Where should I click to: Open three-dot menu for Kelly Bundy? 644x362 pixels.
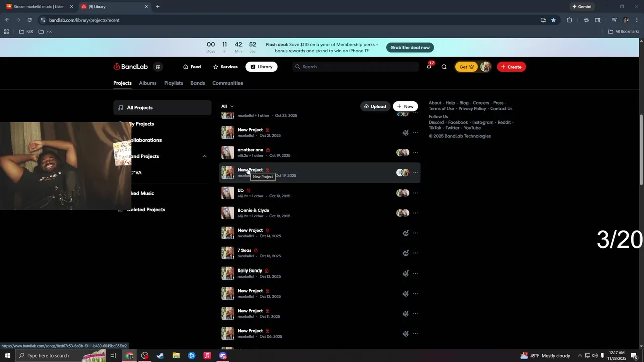415,273
